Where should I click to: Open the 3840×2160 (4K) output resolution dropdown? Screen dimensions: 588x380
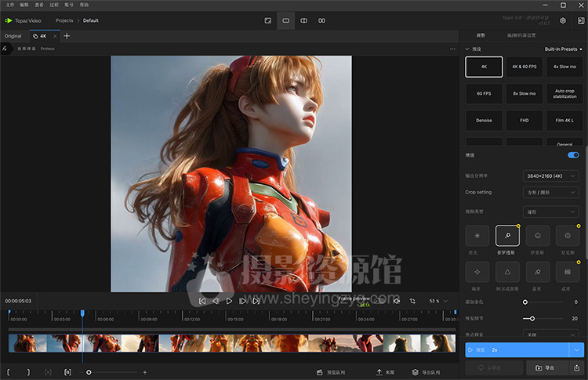click(x=551, y=175)
